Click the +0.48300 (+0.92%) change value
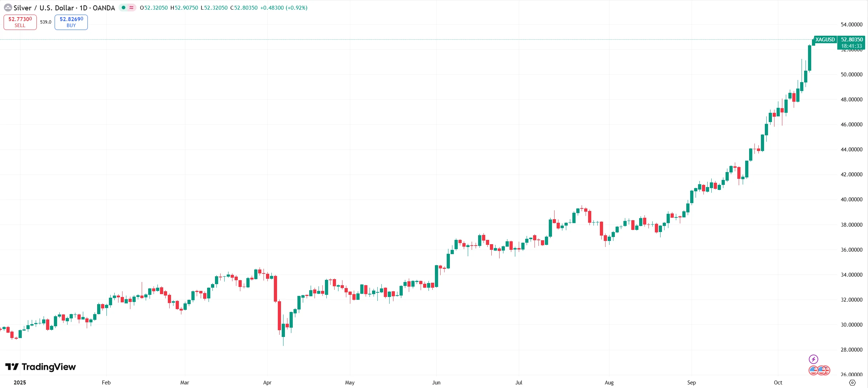Screen dimensions: 868x388 (x=284, y=8)
